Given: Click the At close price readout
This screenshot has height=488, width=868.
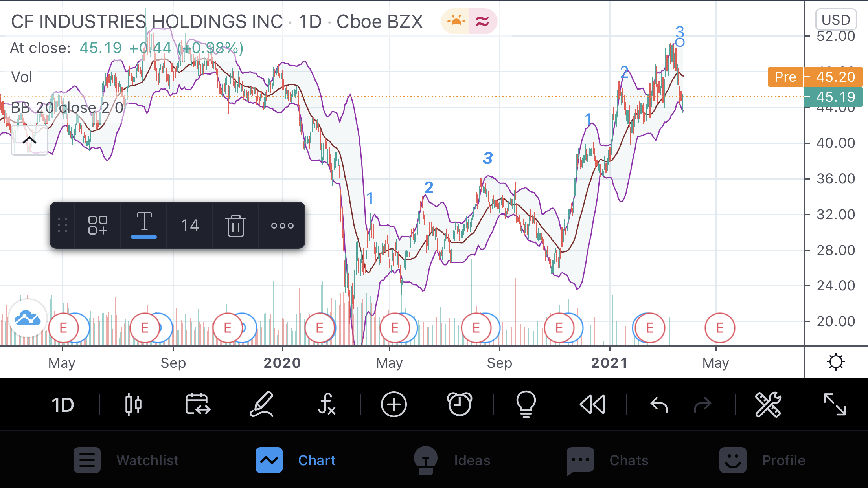Looking at the screenshot, I should (127, 48).
